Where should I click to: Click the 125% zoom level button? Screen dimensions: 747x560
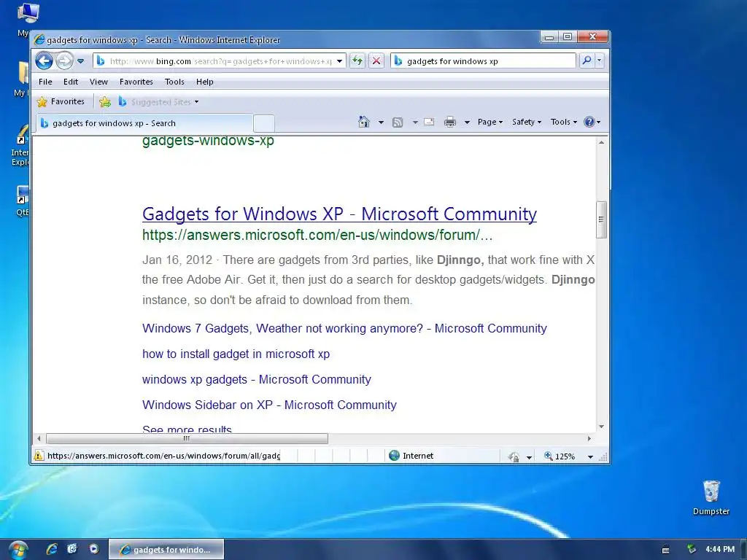click(560, 456)
